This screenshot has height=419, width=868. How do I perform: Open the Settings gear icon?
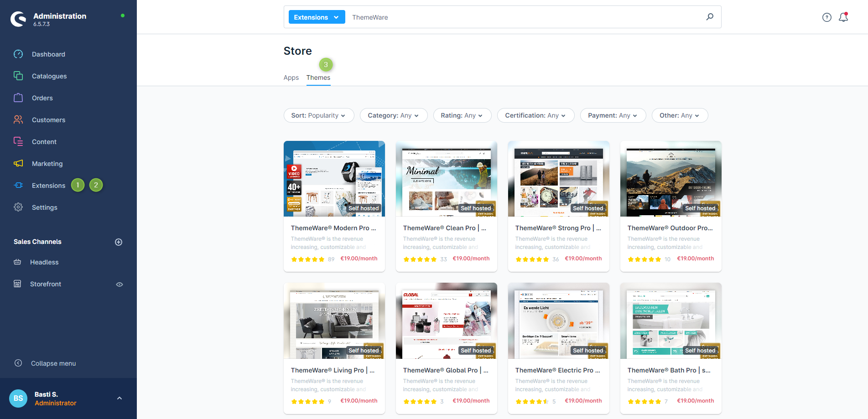coord(18,207)
